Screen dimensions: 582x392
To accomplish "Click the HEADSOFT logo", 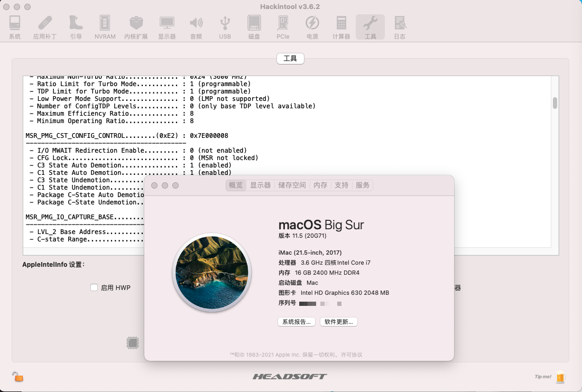I will pos(290,377).
